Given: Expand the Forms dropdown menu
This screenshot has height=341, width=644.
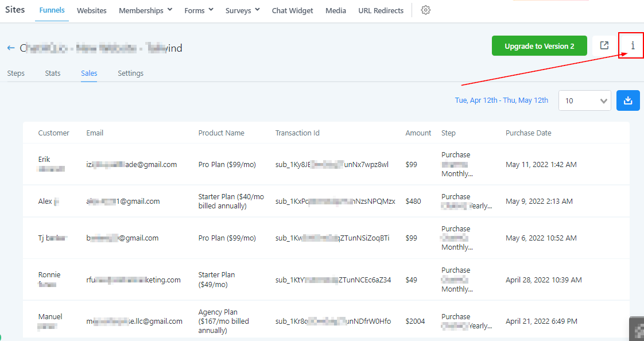Looking at the screenshot, I should [x=199, y=10].
